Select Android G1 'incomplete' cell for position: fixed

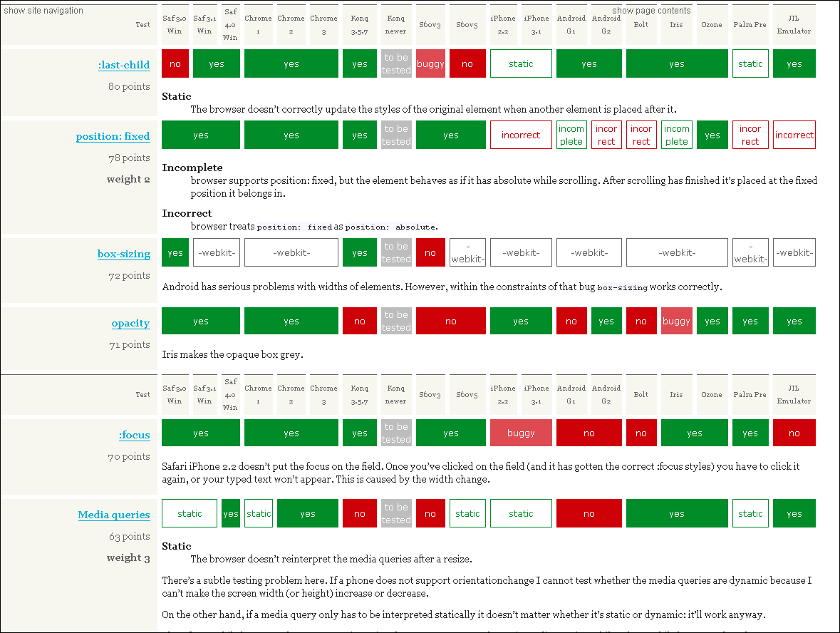pos(571,135)
